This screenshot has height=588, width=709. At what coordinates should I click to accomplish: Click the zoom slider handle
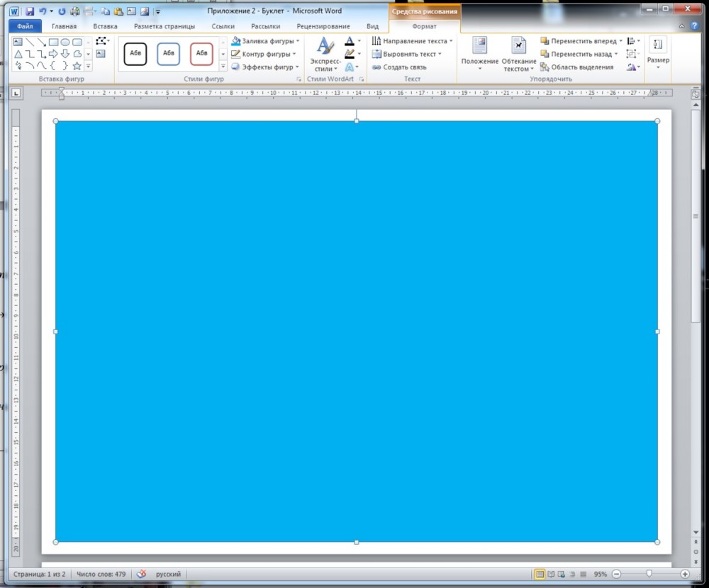click(x=648, y=574)
